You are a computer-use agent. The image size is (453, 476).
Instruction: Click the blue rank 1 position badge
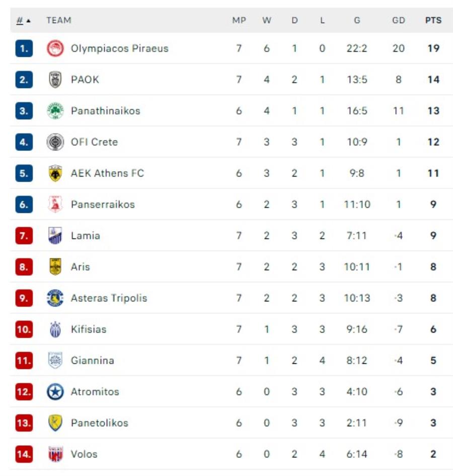coord(24,49)
